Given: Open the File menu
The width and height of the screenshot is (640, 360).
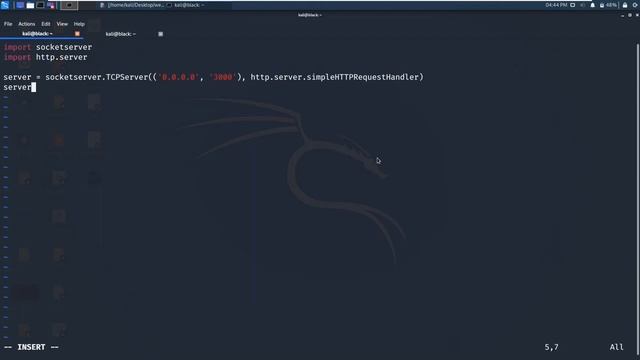Looking at the screenshot, I should coord(8,24).
